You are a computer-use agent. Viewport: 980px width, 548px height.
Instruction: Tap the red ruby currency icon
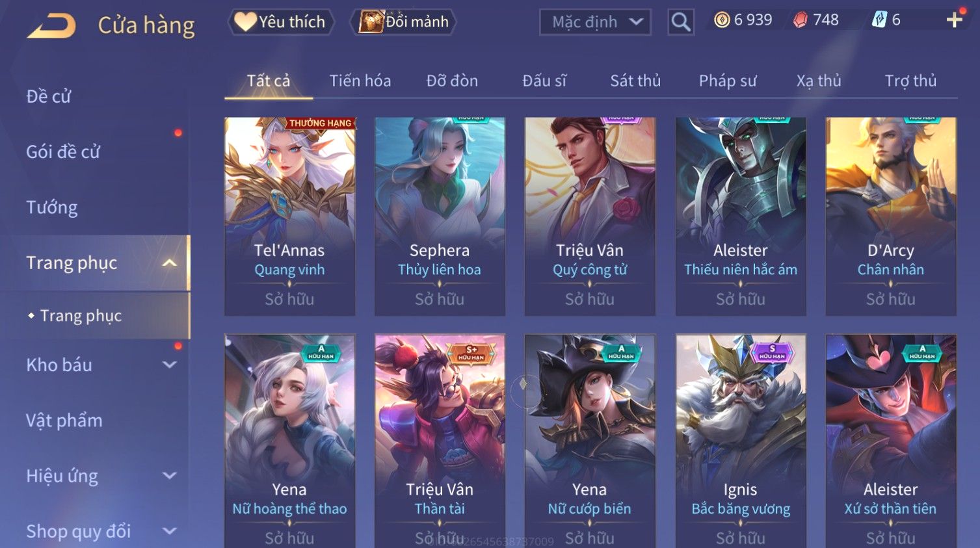click(x=800, y=20)
